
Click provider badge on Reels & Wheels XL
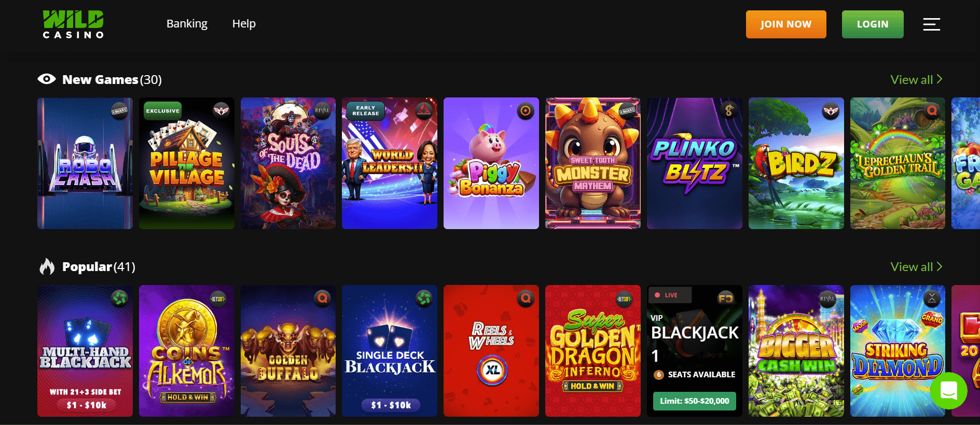tap(526, 298)
